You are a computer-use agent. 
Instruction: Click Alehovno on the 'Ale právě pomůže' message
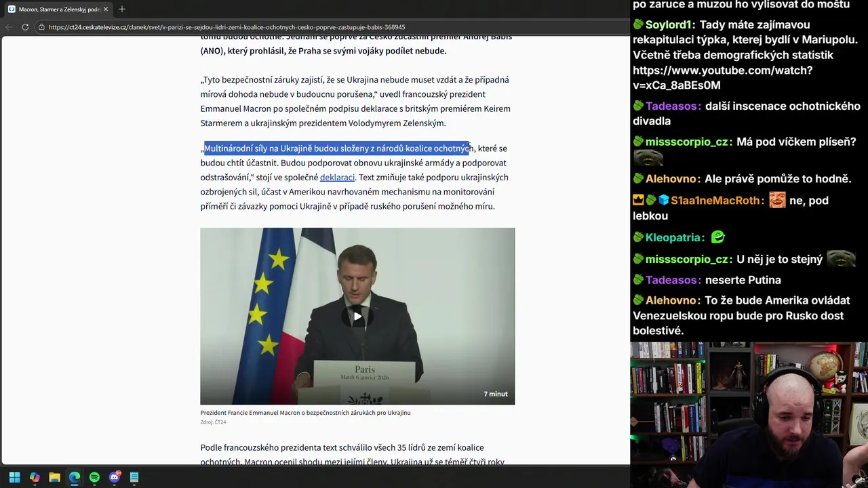(x=671, y=179)
